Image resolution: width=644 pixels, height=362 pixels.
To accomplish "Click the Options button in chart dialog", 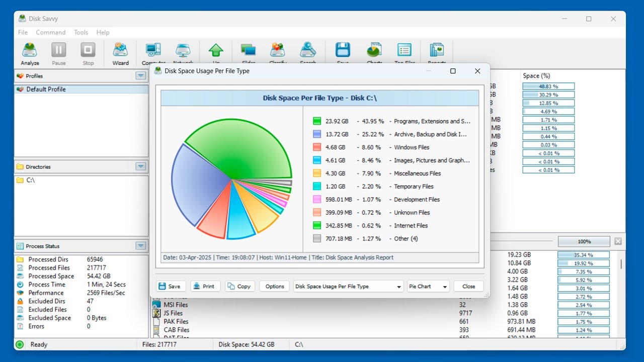I will coord(275,287).
